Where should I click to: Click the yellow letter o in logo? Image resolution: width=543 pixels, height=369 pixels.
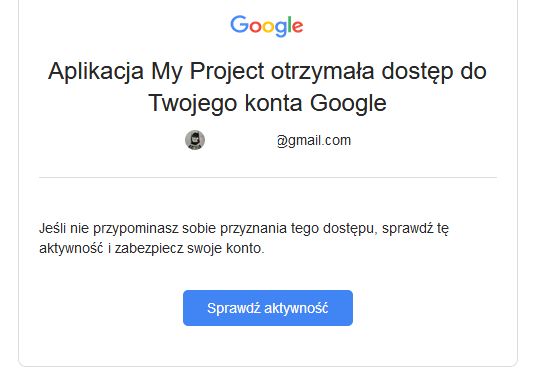(x=268, y=27)
